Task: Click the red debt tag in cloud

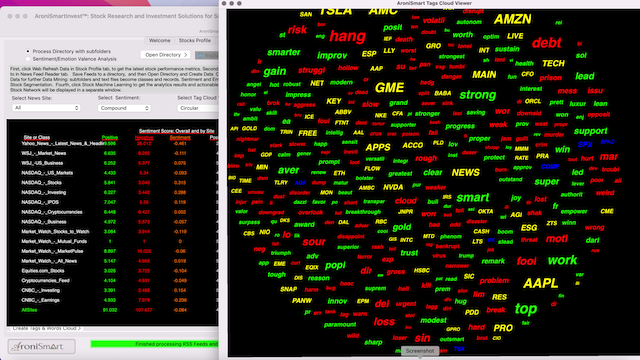Action: 547,43
